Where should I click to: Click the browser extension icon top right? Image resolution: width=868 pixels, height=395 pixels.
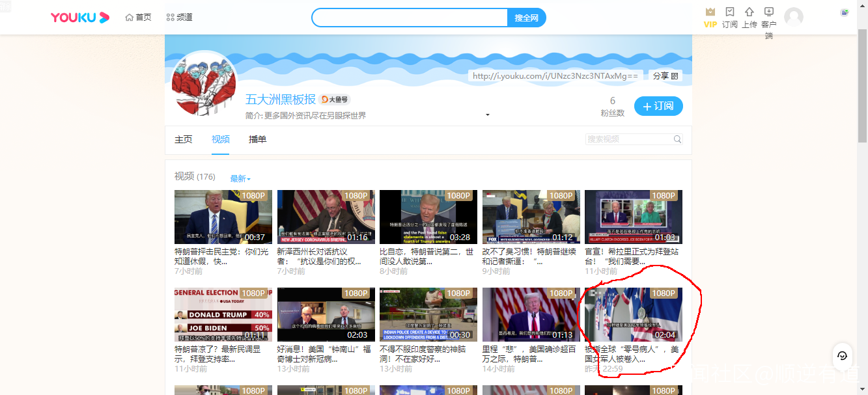tap(845, 12)
